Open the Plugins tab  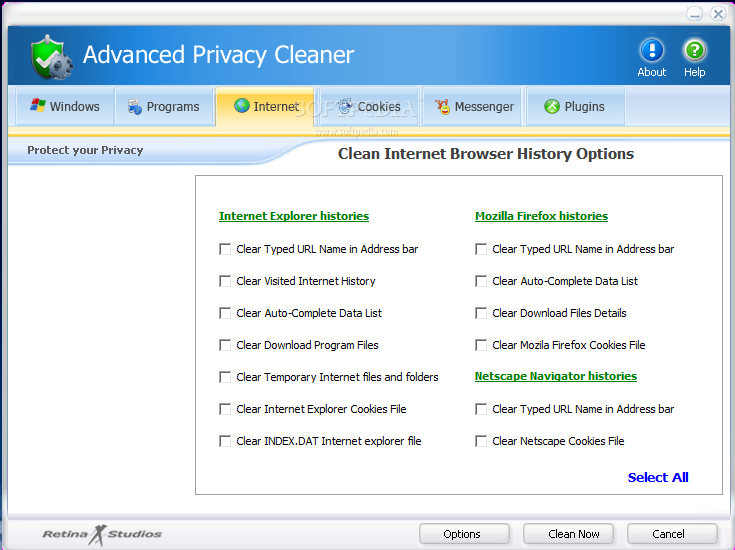pos(576,106)
